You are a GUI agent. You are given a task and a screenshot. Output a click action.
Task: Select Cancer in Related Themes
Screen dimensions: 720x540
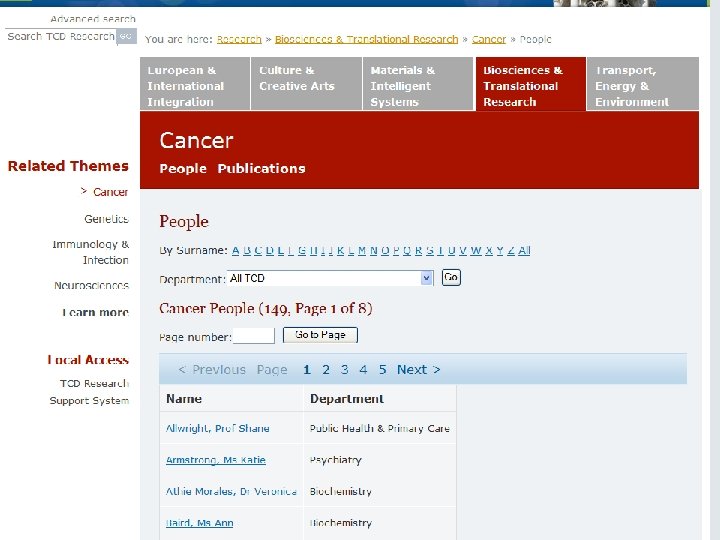[110, 192]
